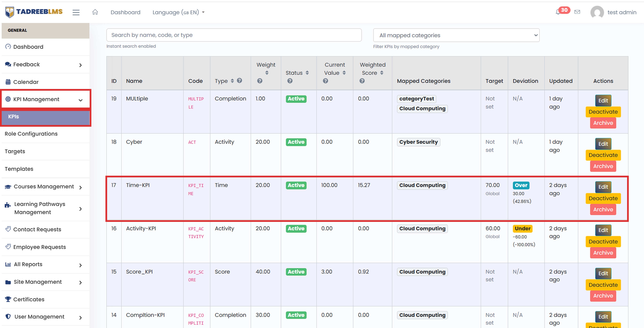Click Edit for MULtiple KPI
Viewport: 644px width, 328px height.
[603, 101]
